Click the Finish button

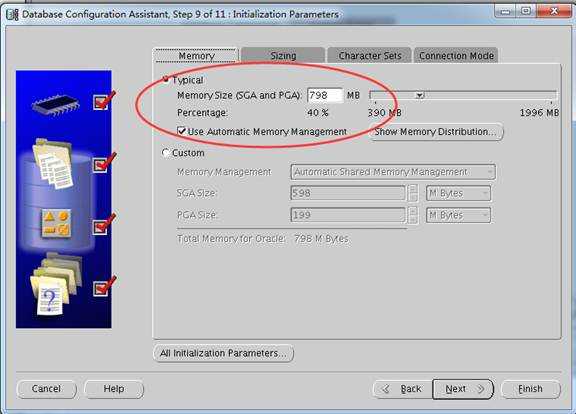[x=530, y=389]
